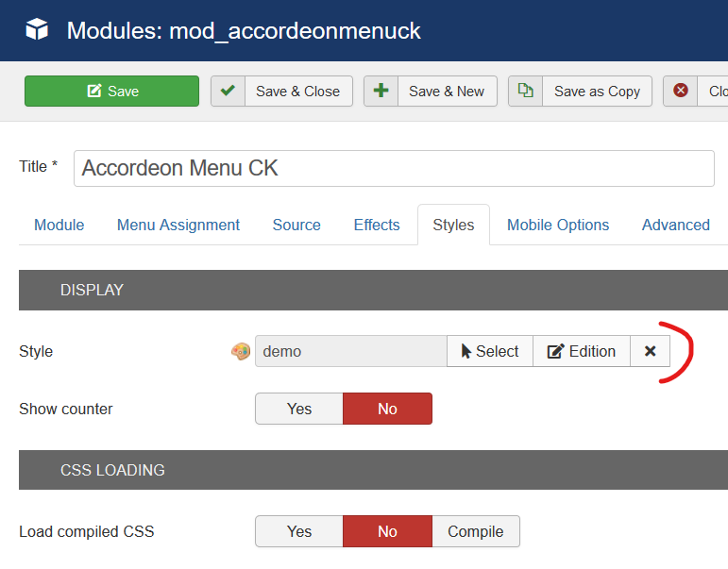Click the Title input field
Viewport: 728px width, 569px height.
tap(394, 169)
